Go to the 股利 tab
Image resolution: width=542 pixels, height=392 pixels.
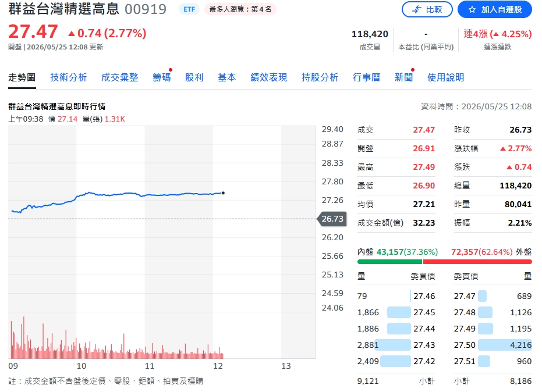pos(194,77)
